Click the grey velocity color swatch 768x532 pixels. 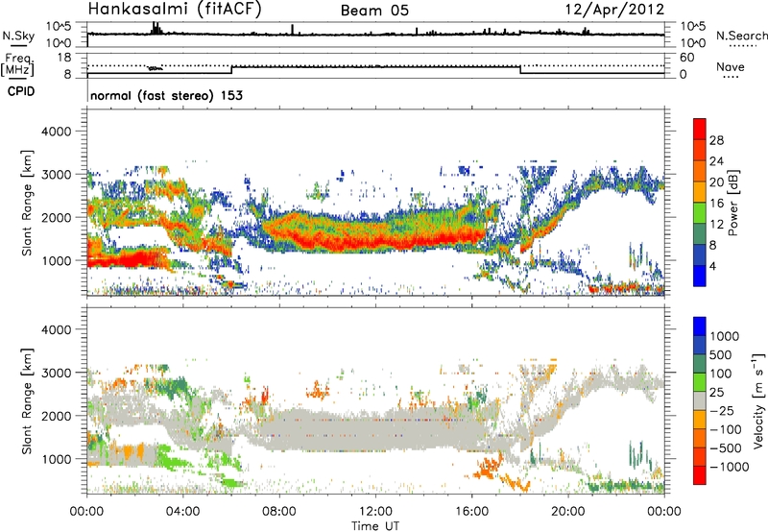point(700,401)
